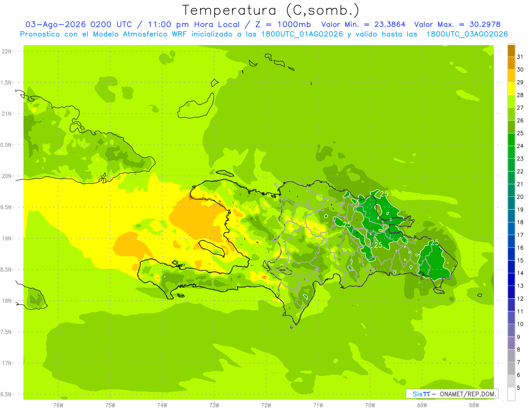Click the '1800UTC_03AGO2026' valid-until time
Screen dimensions: 532x411
point(467,34)
